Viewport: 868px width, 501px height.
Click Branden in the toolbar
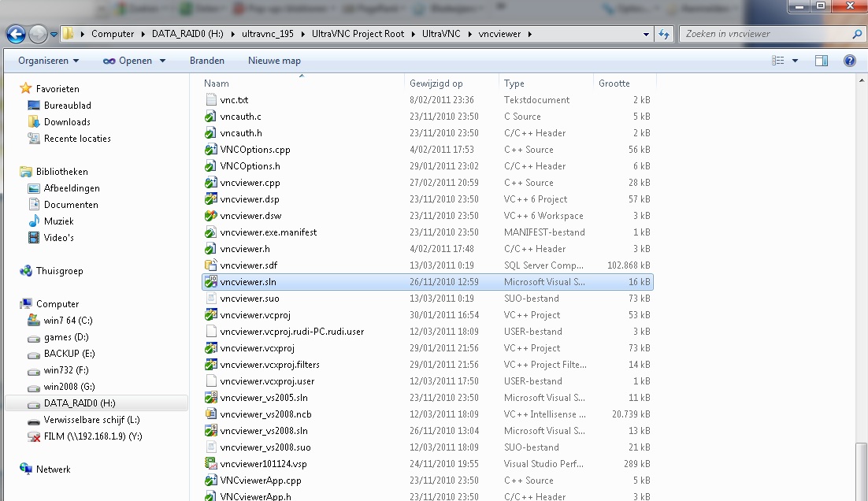point(207,61)
